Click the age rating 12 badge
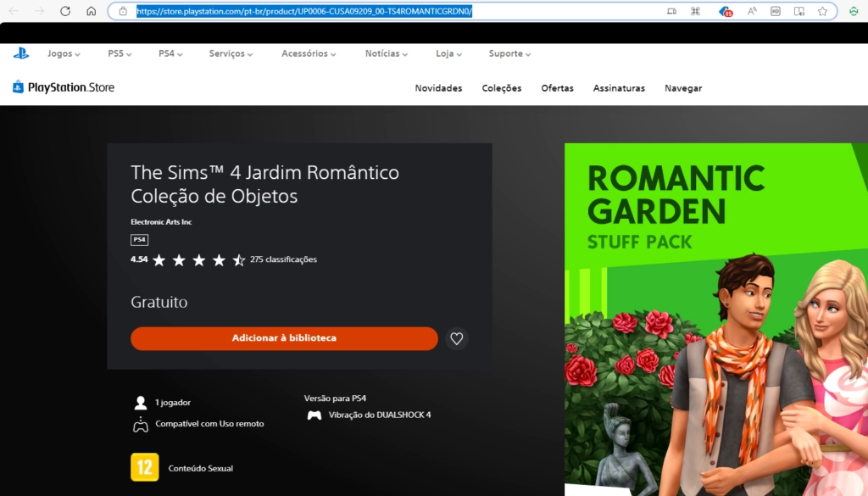This screenshot has width=868, height=496. [145, 467]
